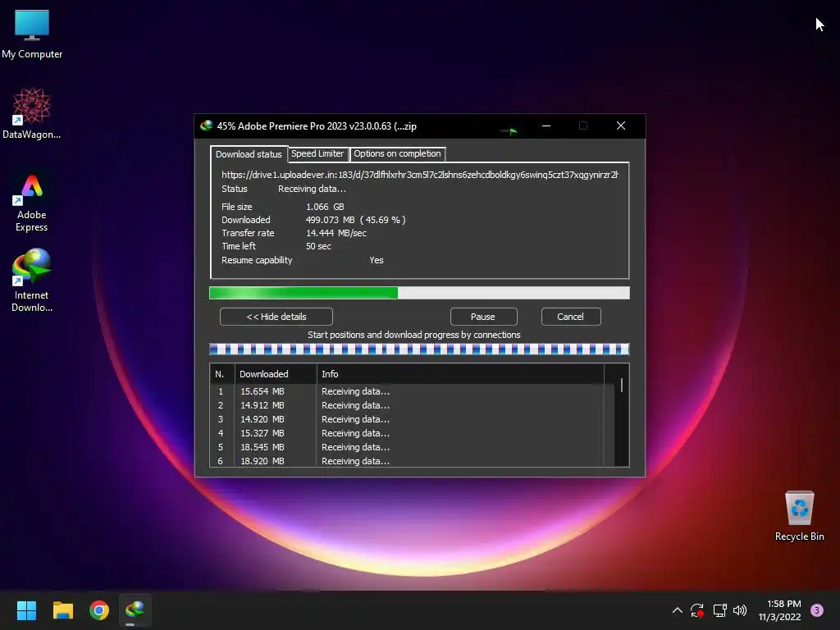840x630 pixels.
Task: Open the clock showing 1:58 PM
Action: coord(780,610)
